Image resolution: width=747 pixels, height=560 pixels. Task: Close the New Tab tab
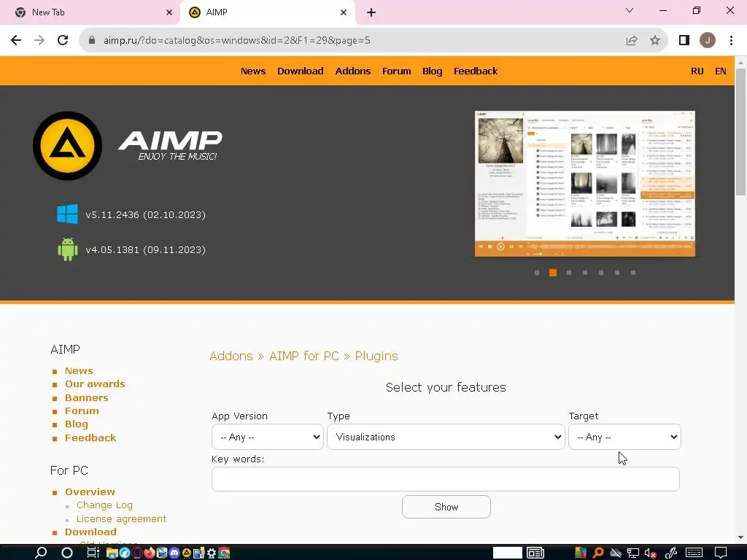[169, 12]
